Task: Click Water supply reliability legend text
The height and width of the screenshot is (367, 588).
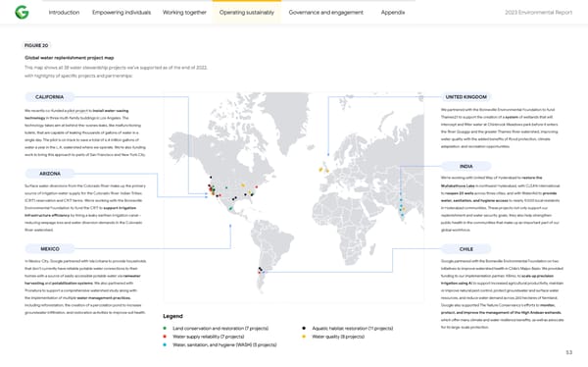Action: click(x=209, y=337)
